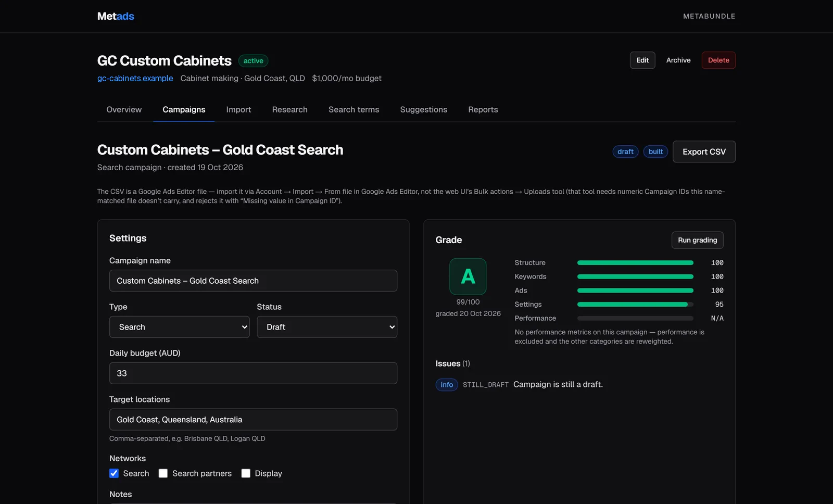Run grading on the campaign
Screen dimensions: 833x504
pyautogui.click(x=697, y=240)
